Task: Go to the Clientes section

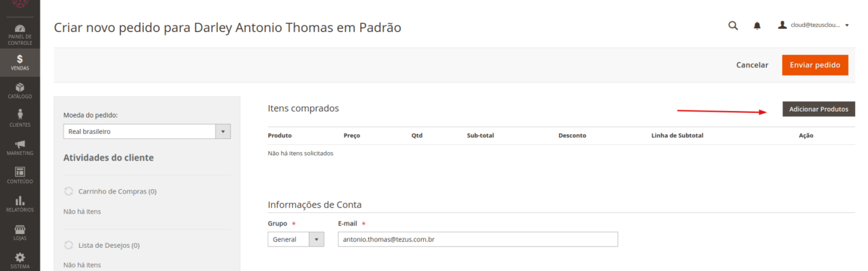Action: (20, 118)
